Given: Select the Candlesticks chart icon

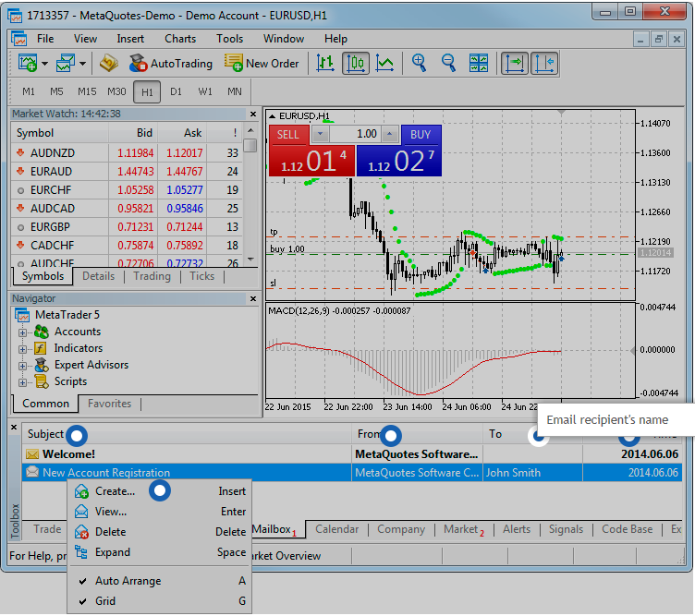Looking at the screenshot, I should pos(356,64).
